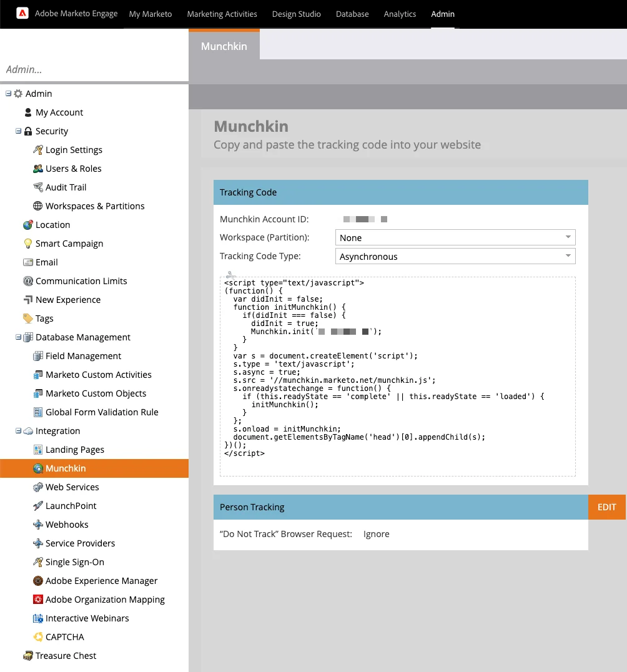Click the Users & Roles people icon
Image resolution: width=627 pixels, height=672 pixels.
click(x=37, y=169)
